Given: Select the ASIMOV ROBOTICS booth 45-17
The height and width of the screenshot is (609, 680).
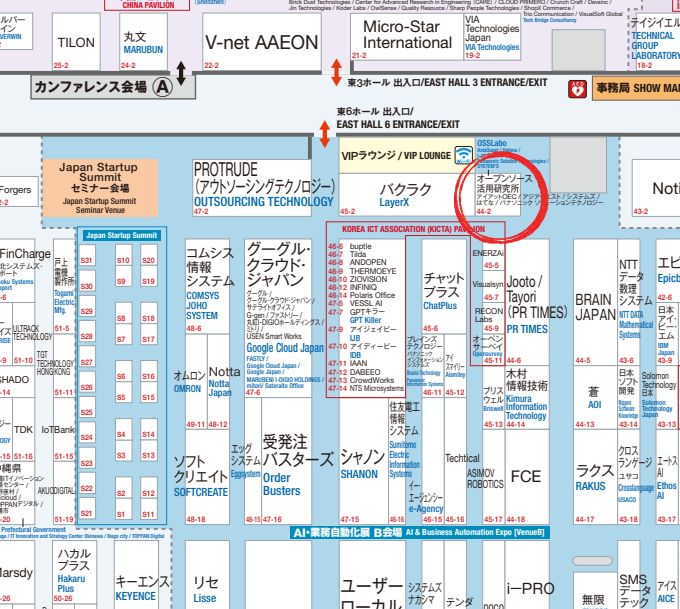Looking at the screenshot, I should point(494,477).
